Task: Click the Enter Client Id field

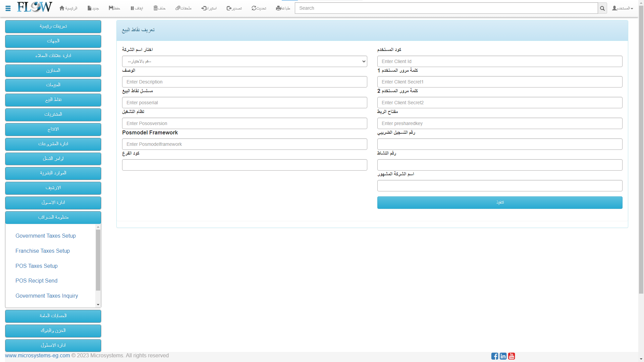Action: pos(500,61)
